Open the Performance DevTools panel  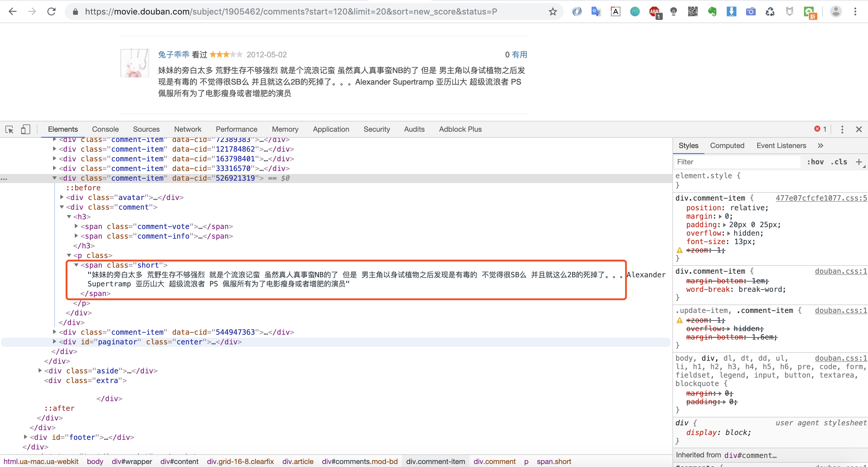pos(236,129)
